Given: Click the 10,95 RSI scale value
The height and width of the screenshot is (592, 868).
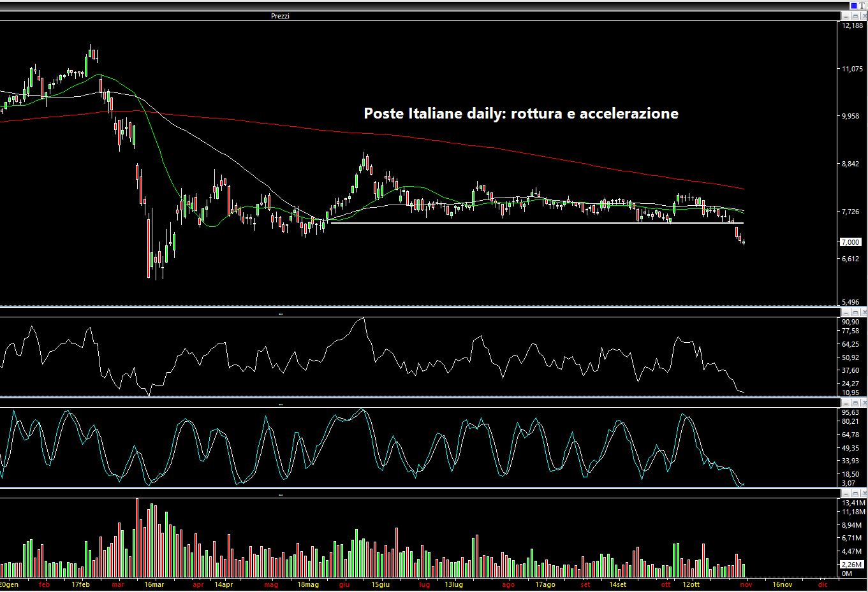Looking at the screenshot, I should point(851,393).
